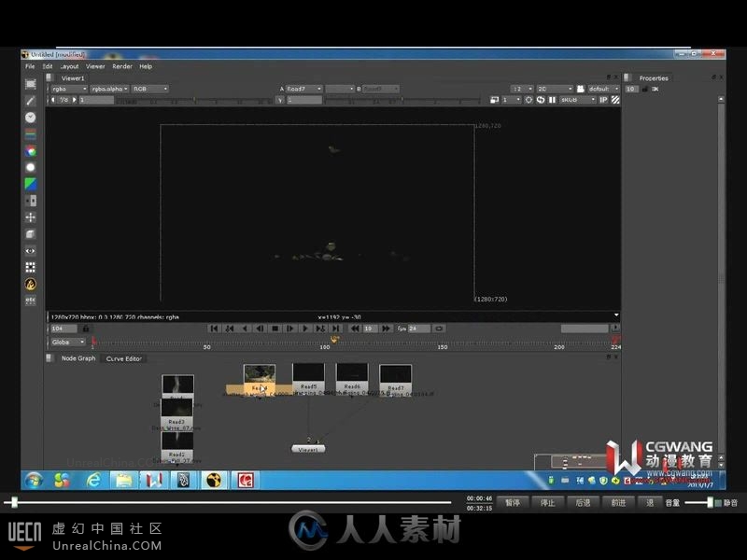The width and height of the screenshot is (747, 560).
Task: Open the Time nodes clock icon
Action: click(x=31, y=118)
